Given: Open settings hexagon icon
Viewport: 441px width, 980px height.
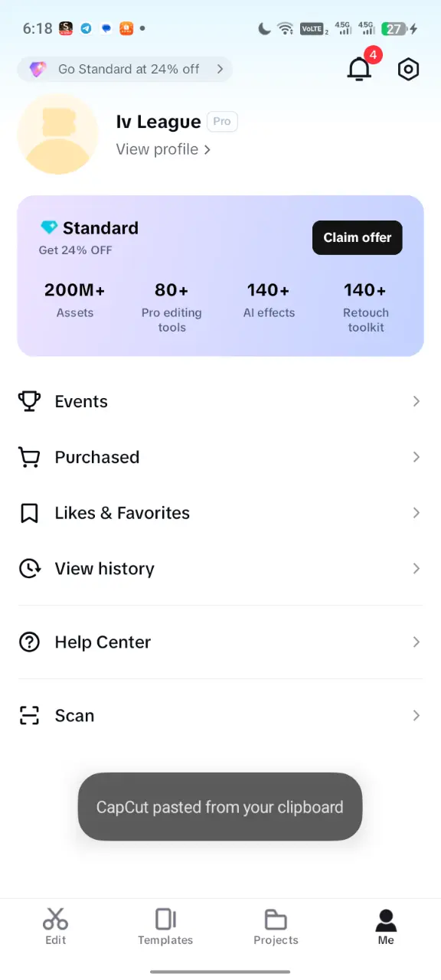Looking at the screenshot, I should [x=409, y=70].
